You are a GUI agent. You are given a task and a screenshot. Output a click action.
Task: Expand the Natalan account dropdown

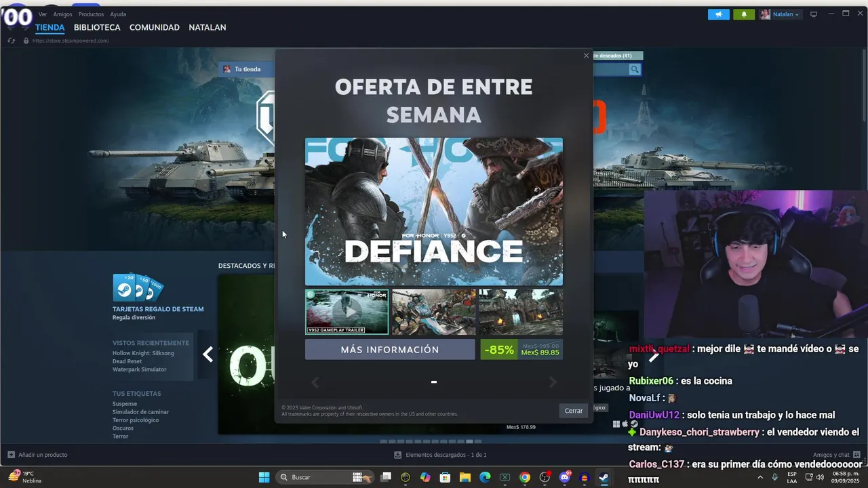(x=780, y=14)
